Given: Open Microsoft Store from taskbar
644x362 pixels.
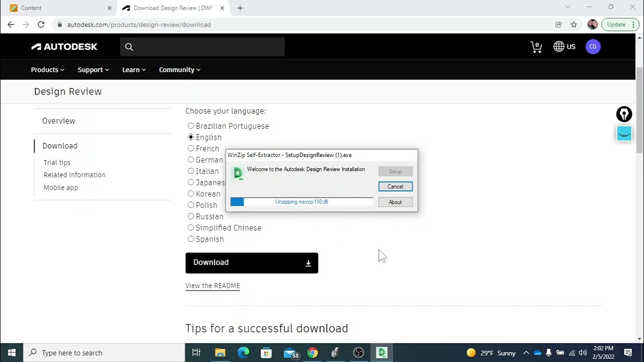Looking at the screenshot, I should tap(266, 353).
